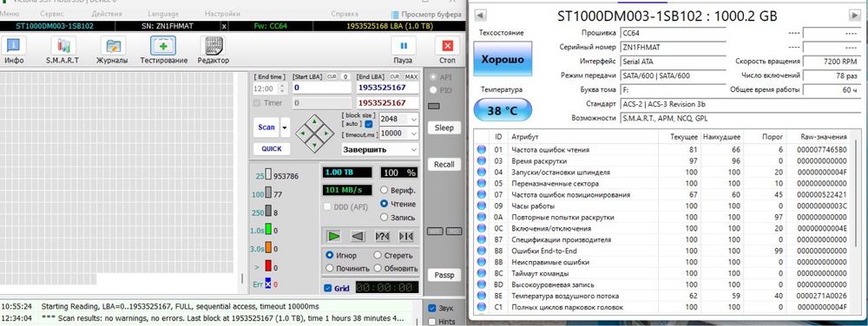Click the navigation diamond down arrow

pyautogui.click(x=314, y=145)
